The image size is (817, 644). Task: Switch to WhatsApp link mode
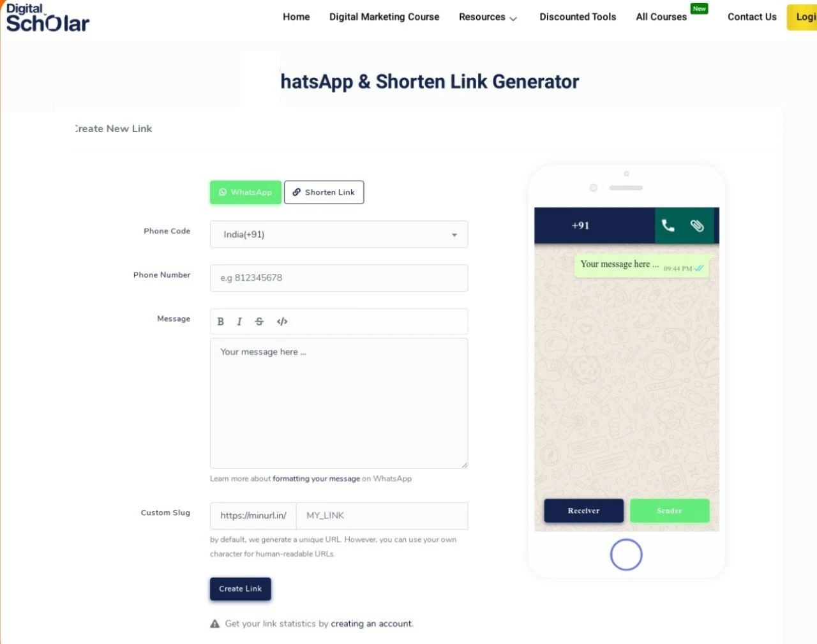click(246, 192)
